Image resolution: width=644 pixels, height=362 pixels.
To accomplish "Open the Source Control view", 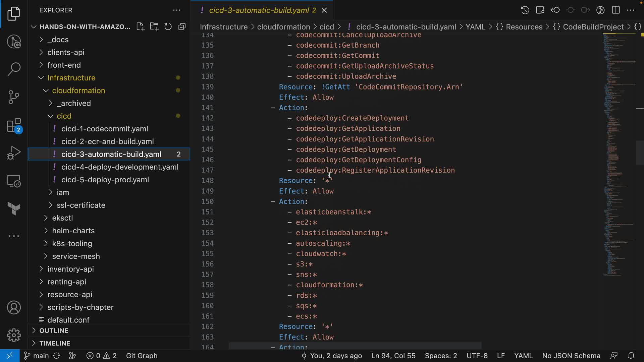I will tap(14, 97).
